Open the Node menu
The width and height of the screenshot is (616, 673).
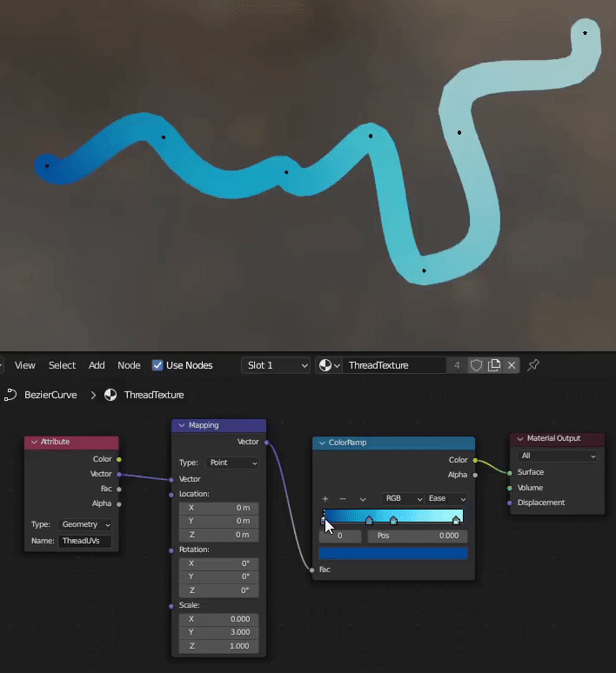click(129, 365)
